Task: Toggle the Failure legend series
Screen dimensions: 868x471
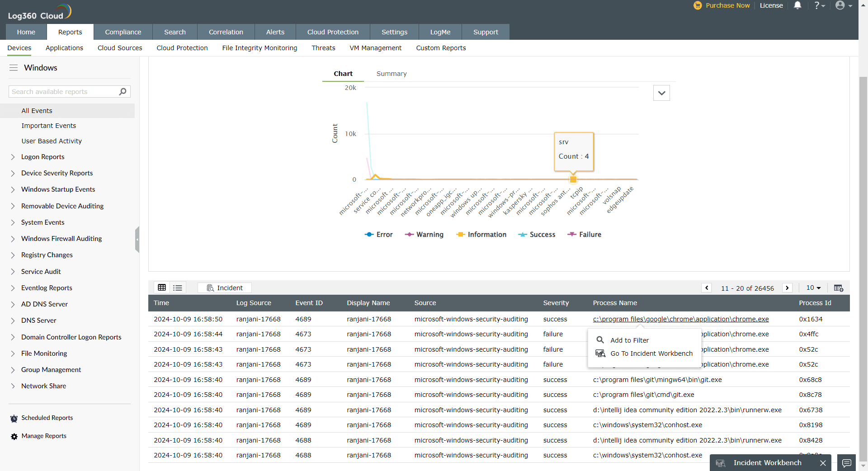Action: (x=585, y=235)
